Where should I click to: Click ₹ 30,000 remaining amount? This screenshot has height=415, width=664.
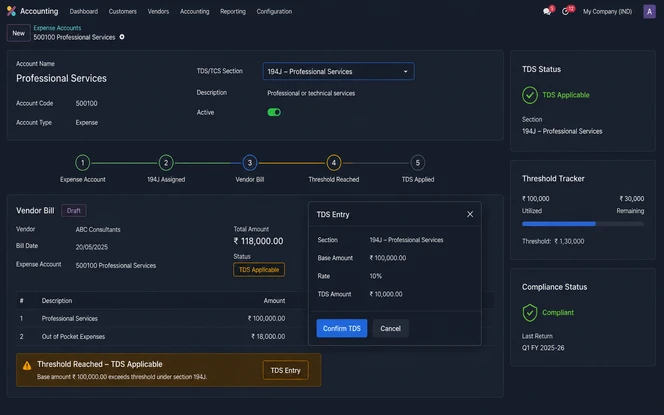click(631, 199)
